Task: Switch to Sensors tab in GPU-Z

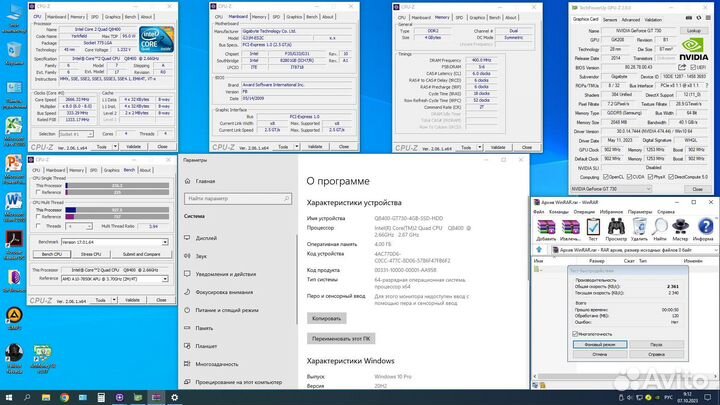Action: pos(610,20)
